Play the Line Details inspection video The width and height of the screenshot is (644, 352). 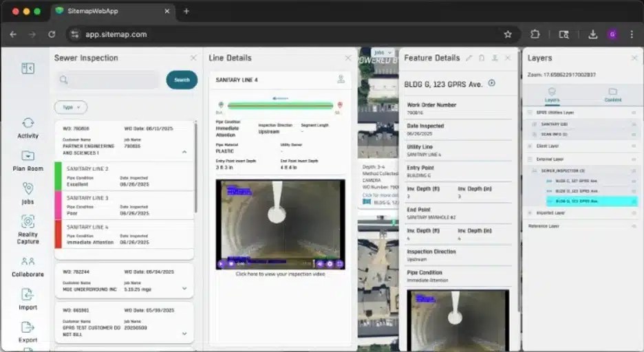tap(221, 264)
